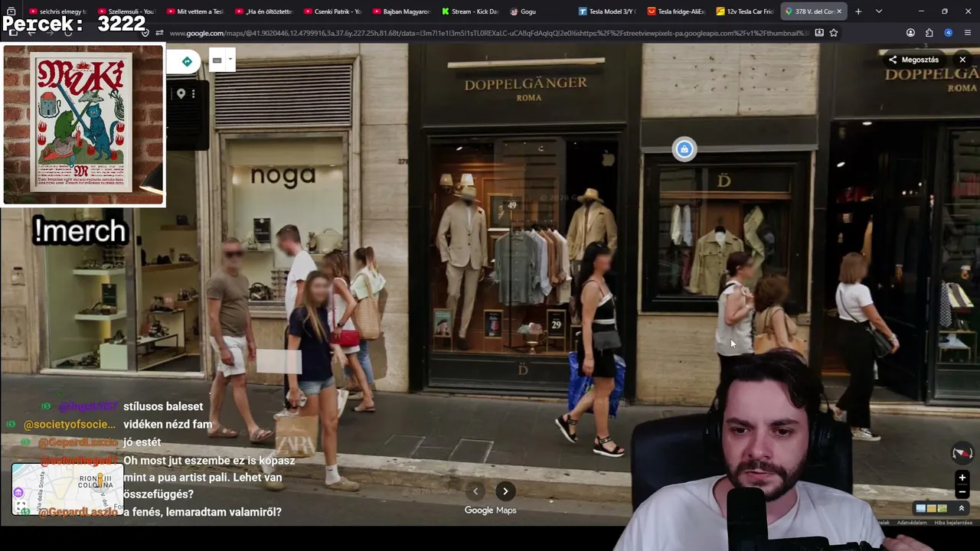Switch to the 'Ha én öltöztette' tab
This screenshot has height=551, width=980.
(x=263, y=11)
